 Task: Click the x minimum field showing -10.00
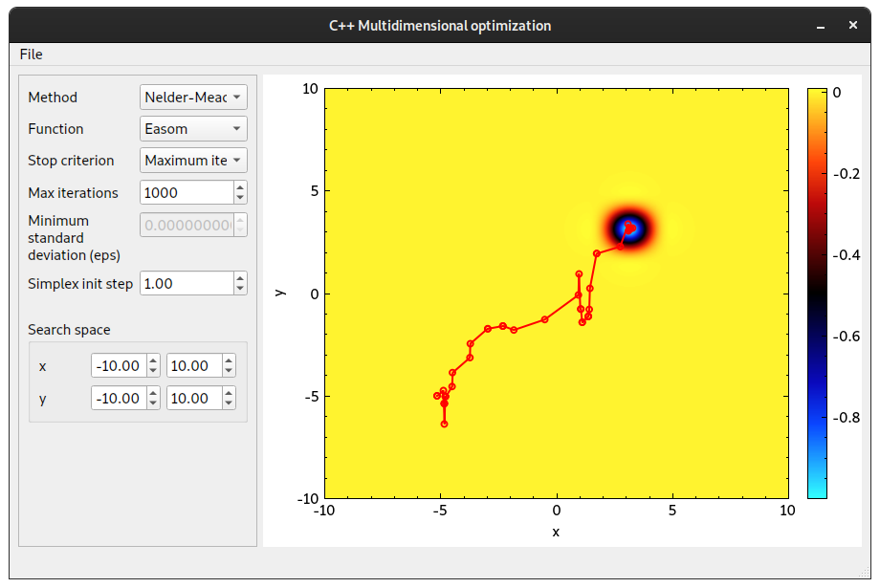point(119,366)
